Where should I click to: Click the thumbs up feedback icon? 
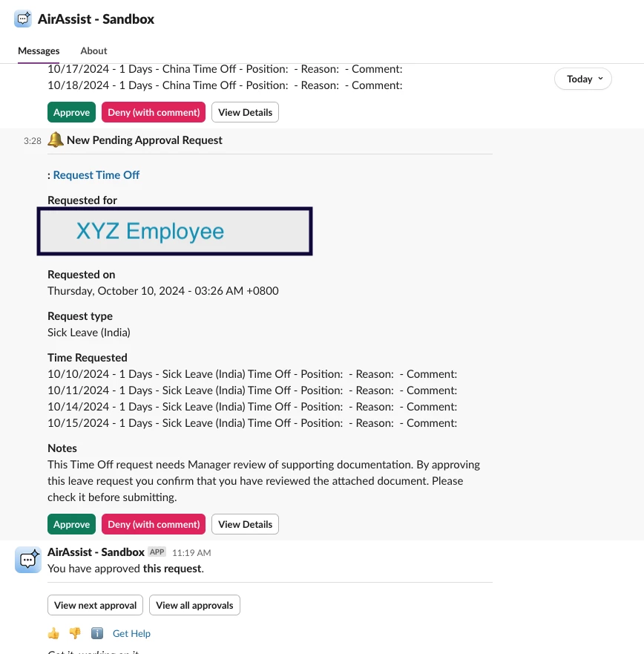click(x=53, y=633)
